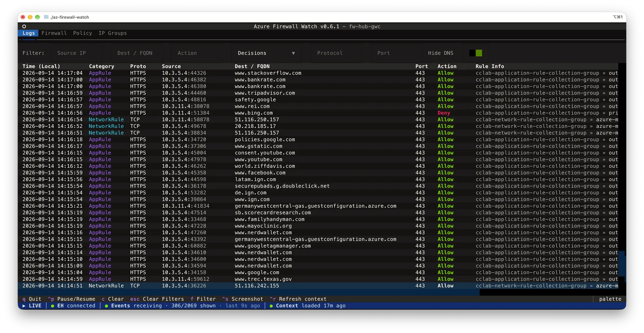Click the Category column header

click(101, 66)
